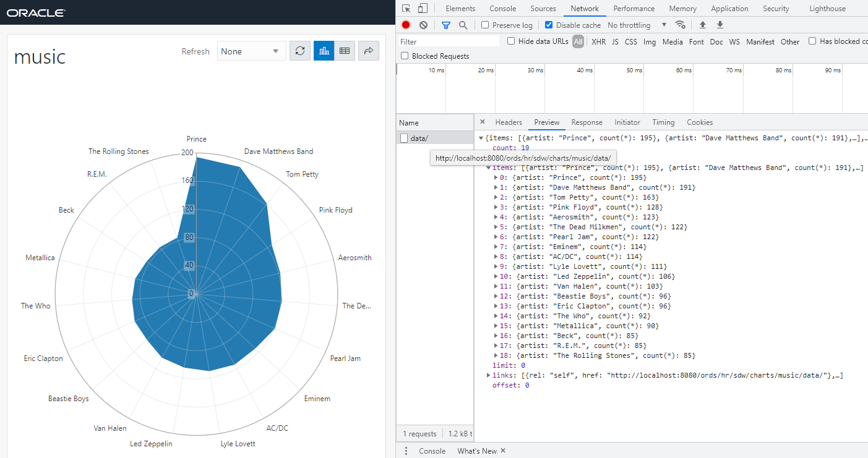The height and width of the screenshot is (458, 868).
Task: Filter requests by WS type
Action: 734,41
